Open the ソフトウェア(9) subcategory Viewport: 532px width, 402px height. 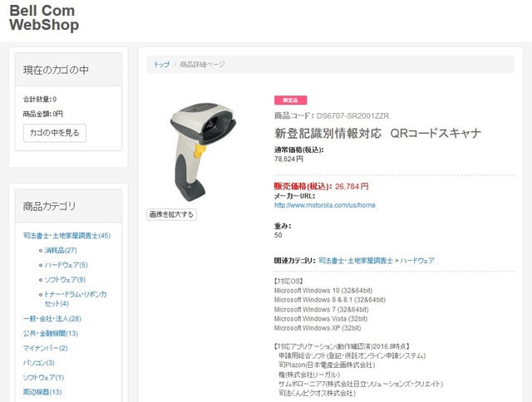tap(65, 280)
